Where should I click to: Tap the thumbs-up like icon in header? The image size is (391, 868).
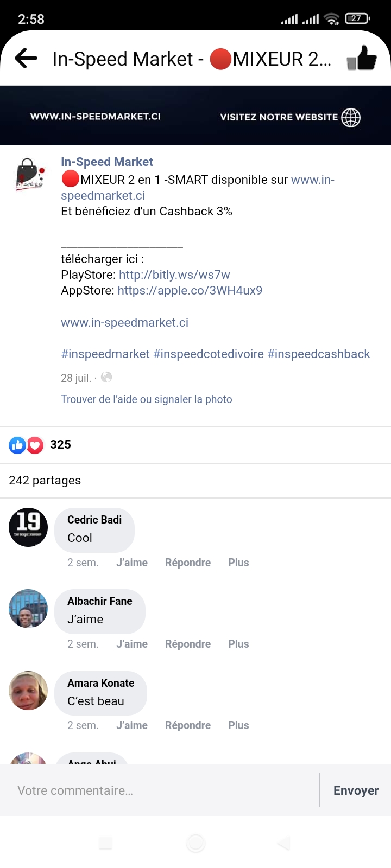tap(362, 58)
